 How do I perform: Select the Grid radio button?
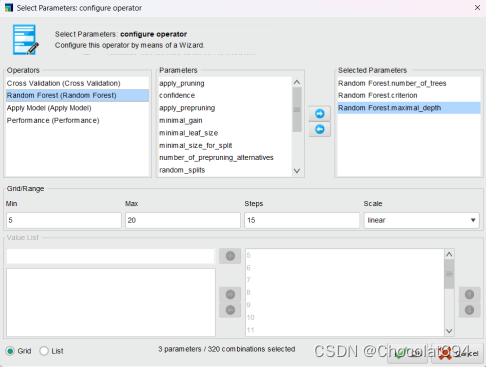pyautogui.click(x=10, y=351)
